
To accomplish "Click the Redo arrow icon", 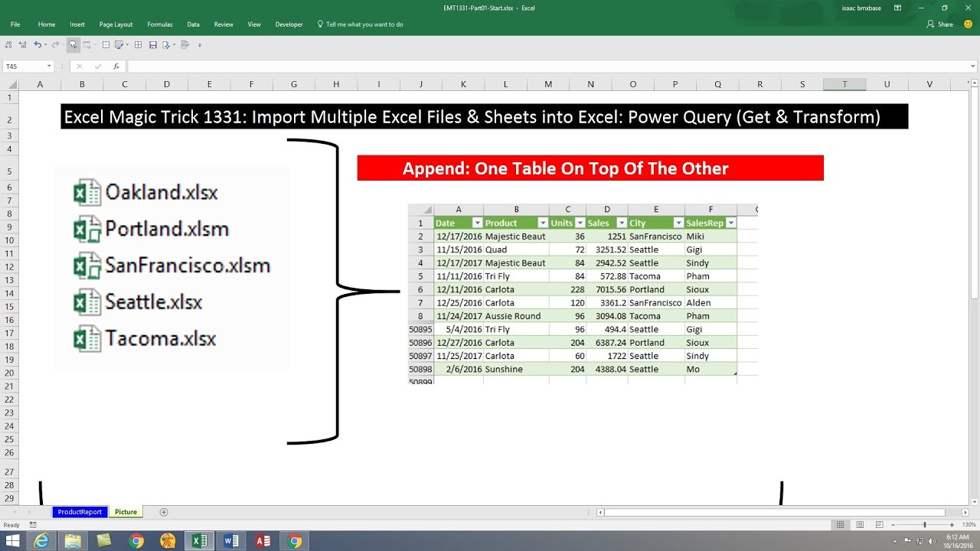I will [x=55, y=45].
